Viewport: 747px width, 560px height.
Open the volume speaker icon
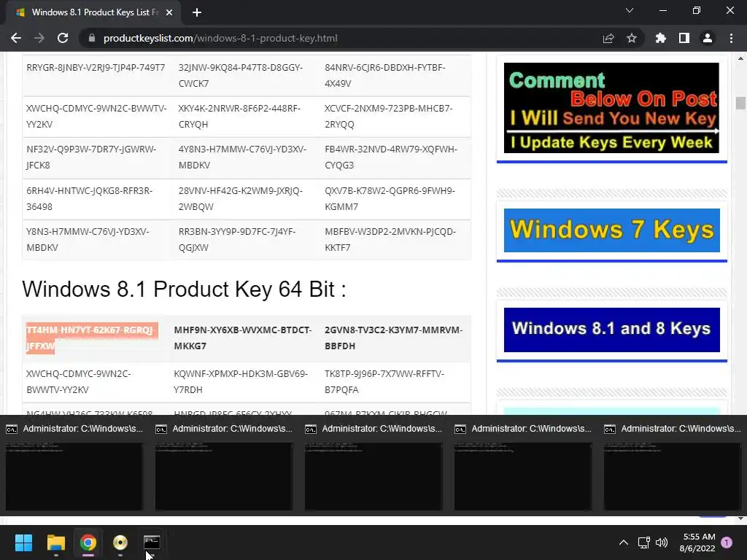click(x=661, y=542)
